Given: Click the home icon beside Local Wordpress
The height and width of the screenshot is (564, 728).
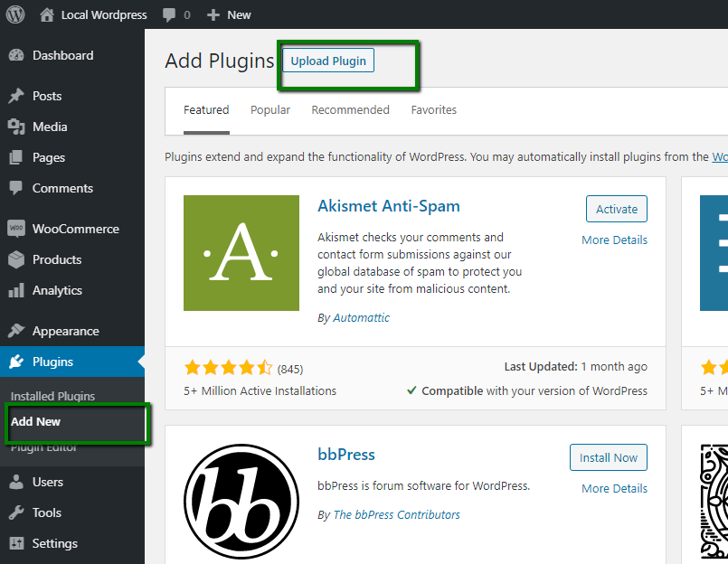Looking at the screenshot, I should 46,14.
